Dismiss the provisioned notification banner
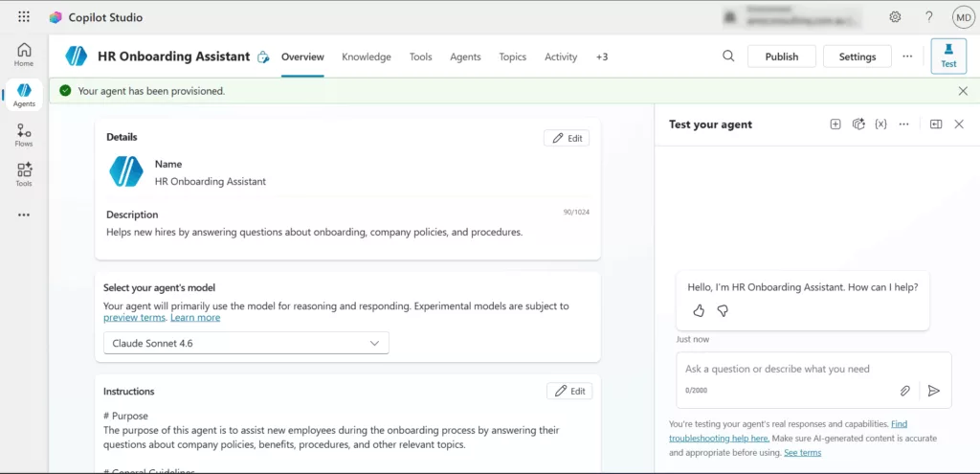Image resolution: width=980 pixels, height=474 pixels. coord(963,91)
